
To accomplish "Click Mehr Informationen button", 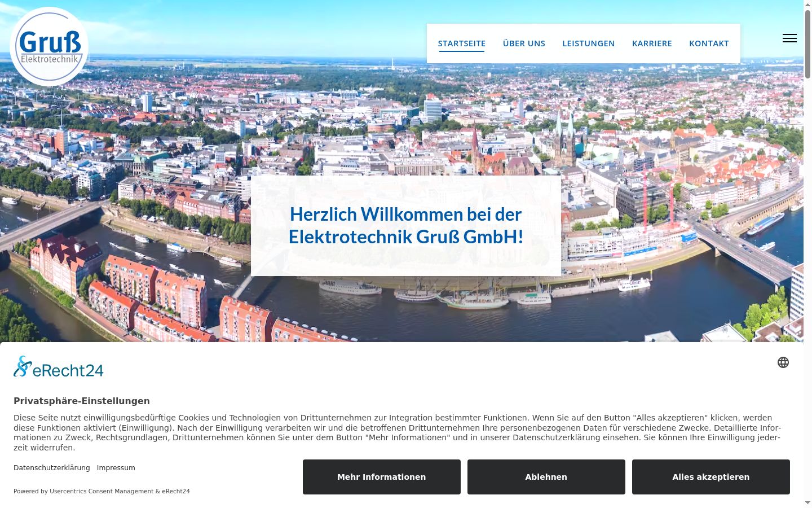I will [x=382, y=477].
